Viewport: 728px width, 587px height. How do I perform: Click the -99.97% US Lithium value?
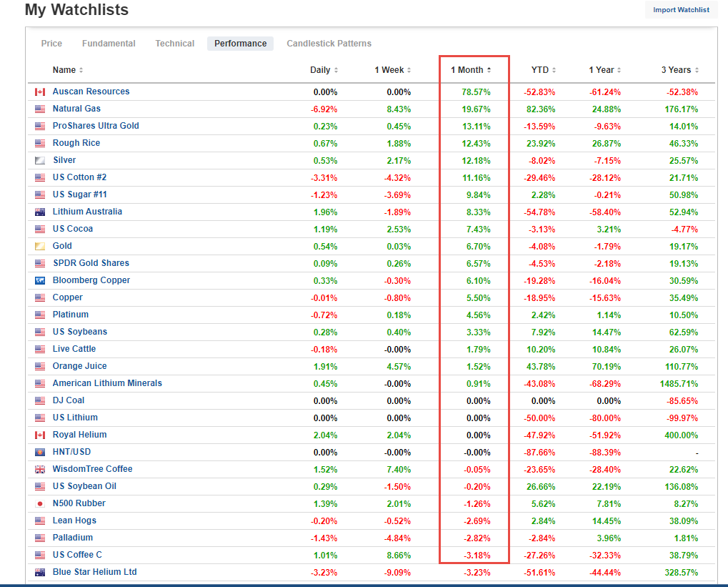point(682,419)
